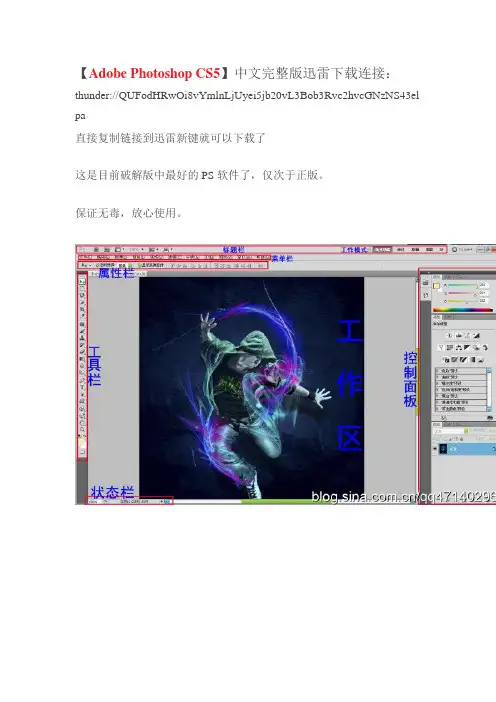The height and width of the screenshot is (702, 496).
Task: Select the Eyedropper tool
Action: (82, 314)
